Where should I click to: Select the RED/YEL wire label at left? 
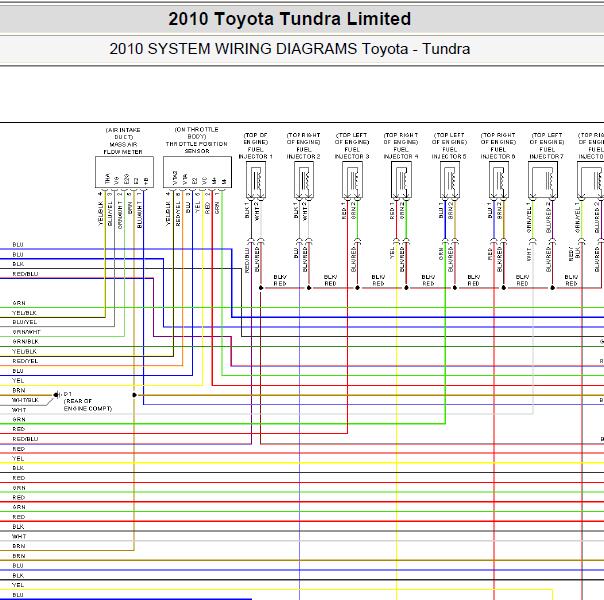coord(25,360)
